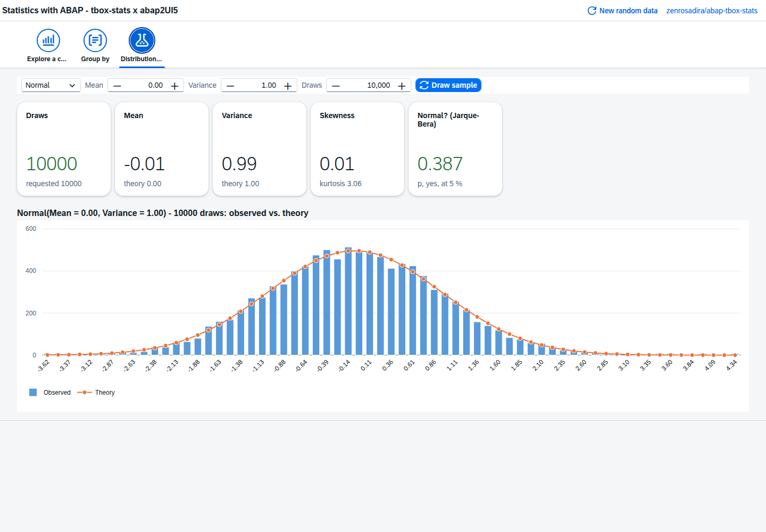Select the Distribution... tab label

click(141, 59)
